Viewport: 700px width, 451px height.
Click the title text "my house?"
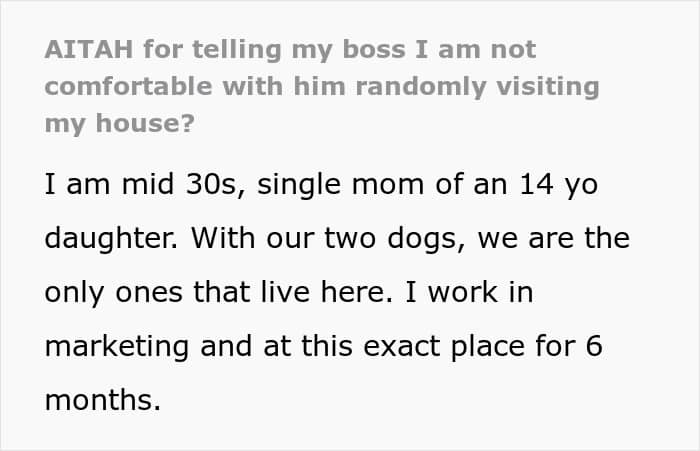[120, 123]
